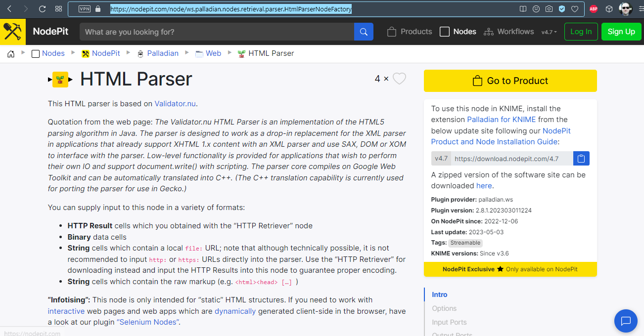Go back to the previous page
Image resolution: width=644 pixels, height=336 pixels.
pyautogui.click(x=9, y=9)
